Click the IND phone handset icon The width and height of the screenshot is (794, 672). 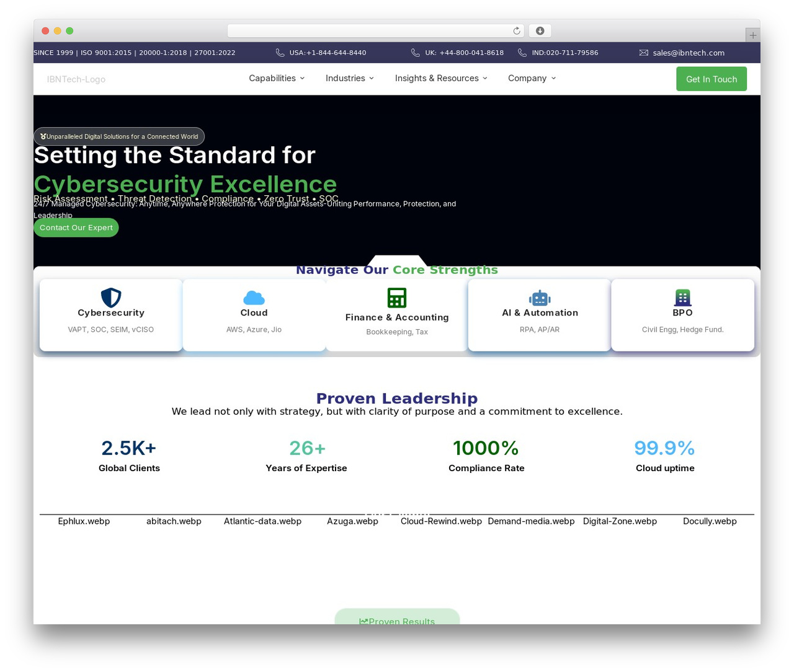coord(522,53)
